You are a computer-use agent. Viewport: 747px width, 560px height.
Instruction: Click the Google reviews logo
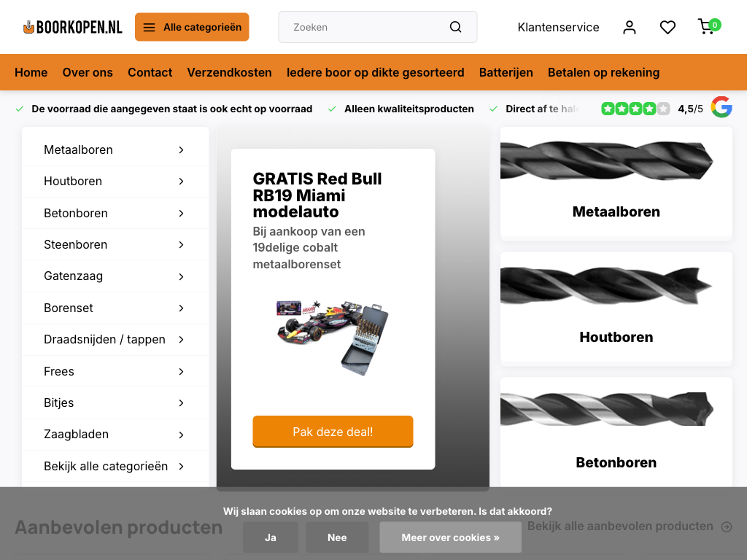721,107
